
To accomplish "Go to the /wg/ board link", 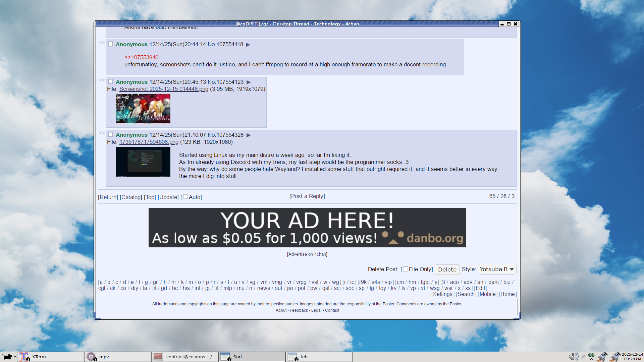I will [x=335, y=282].
